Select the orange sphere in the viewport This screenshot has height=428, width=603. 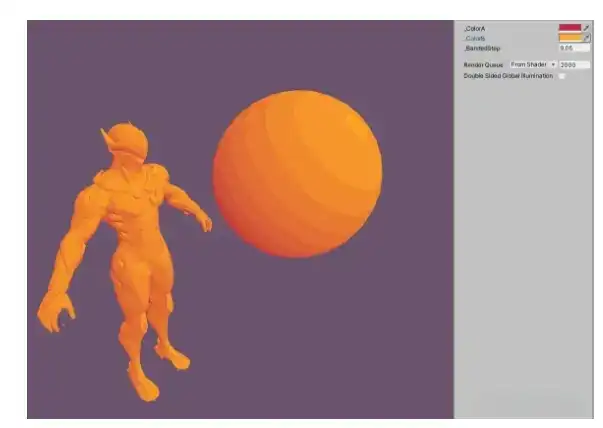[297, 174]
